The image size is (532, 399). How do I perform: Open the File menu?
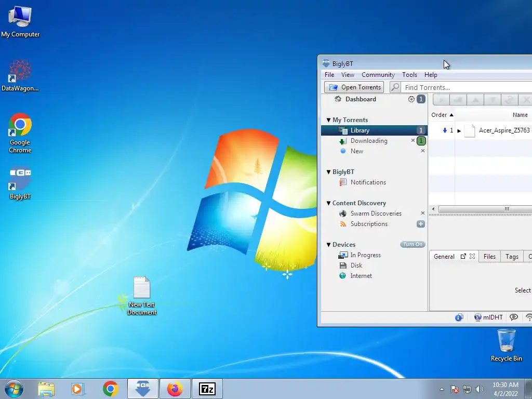329,75
